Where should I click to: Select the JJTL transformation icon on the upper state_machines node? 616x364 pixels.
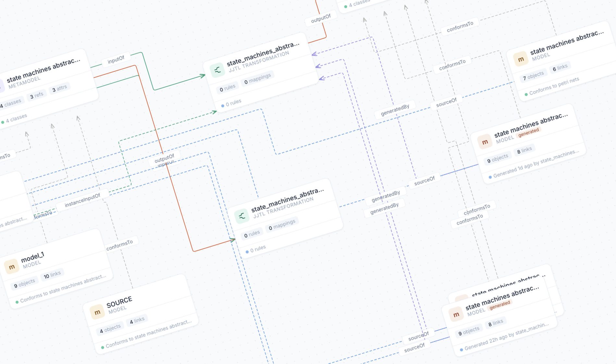(218, 69)
